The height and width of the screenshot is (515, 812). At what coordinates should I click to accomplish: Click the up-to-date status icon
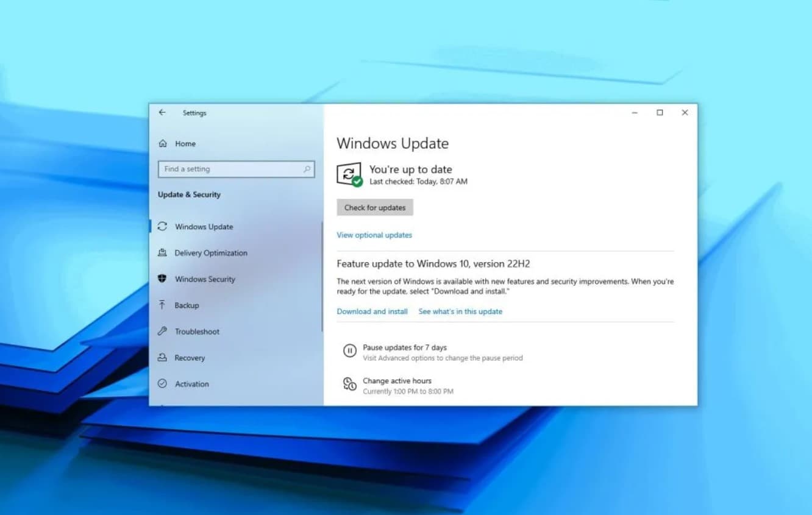pos(349,174)
